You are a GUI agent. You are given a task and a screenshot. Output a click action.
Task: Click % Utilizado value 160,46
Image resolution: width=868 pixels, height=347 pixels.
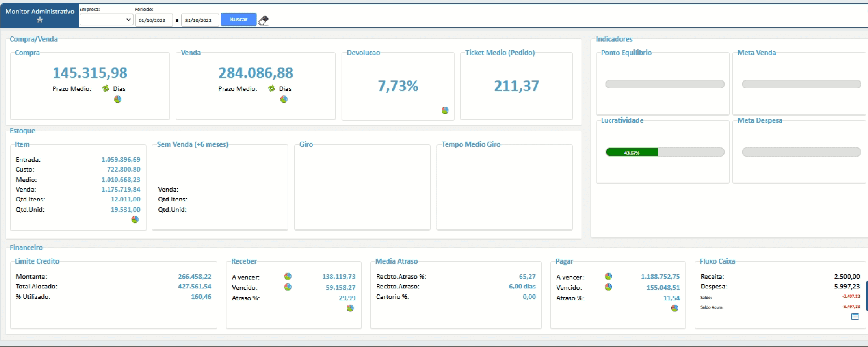pos(201,296)
